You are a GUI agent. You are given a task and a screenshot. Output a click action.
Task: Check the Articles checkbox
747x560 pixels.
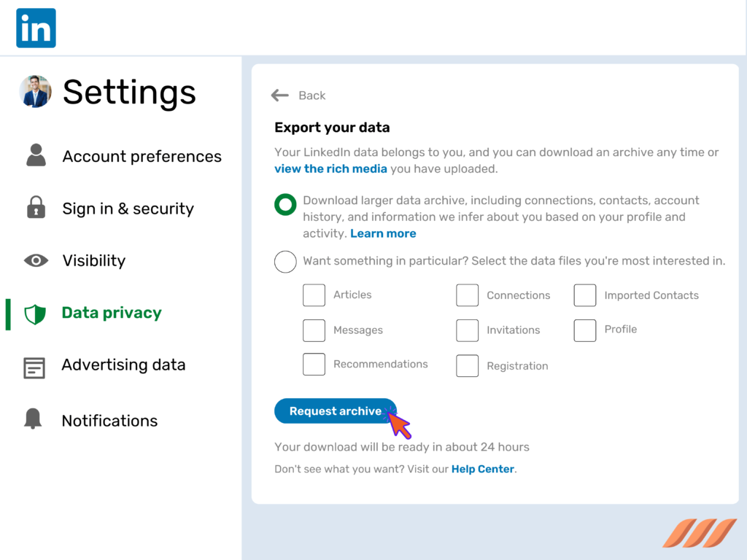point(314,295)
